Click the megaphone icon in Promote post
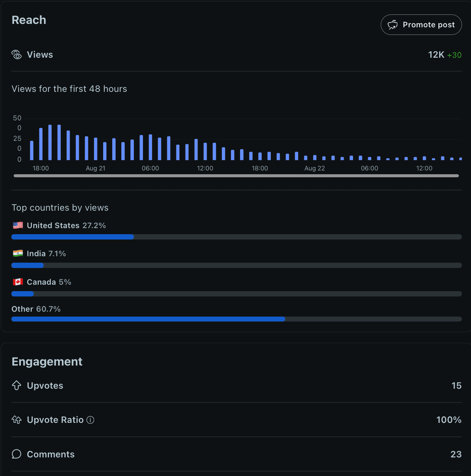471x476 pixels. (x=392, y=25)
